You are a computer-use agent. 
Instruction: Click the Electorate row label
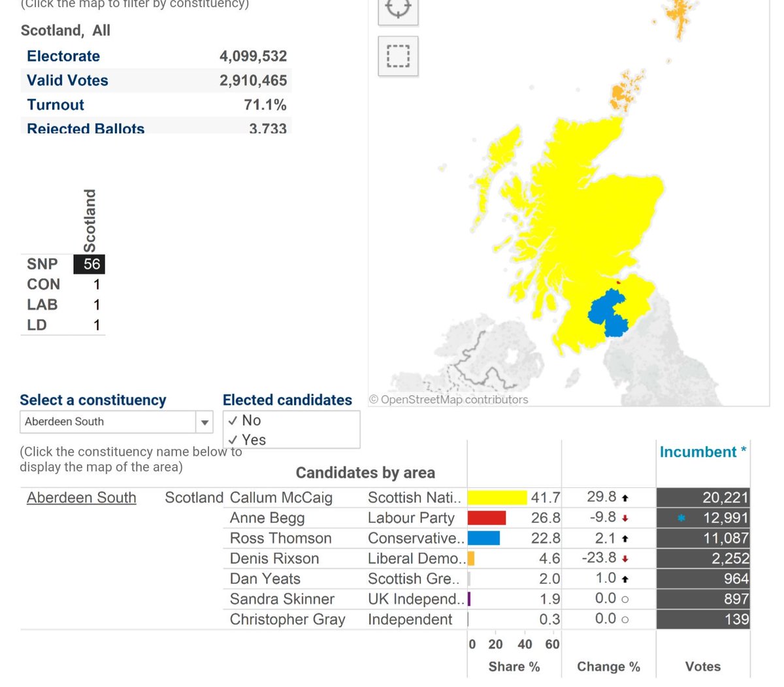coord(63,56)
